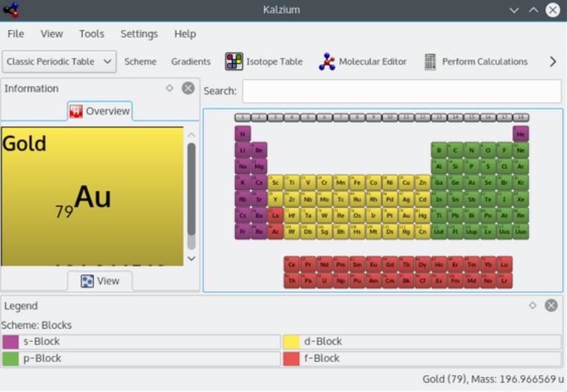The height and width of the screenshot is (392, 567).
Task: Click the 'Gold (79), Mass: 196.966569 u' status text
Action: tap(493, 379)
